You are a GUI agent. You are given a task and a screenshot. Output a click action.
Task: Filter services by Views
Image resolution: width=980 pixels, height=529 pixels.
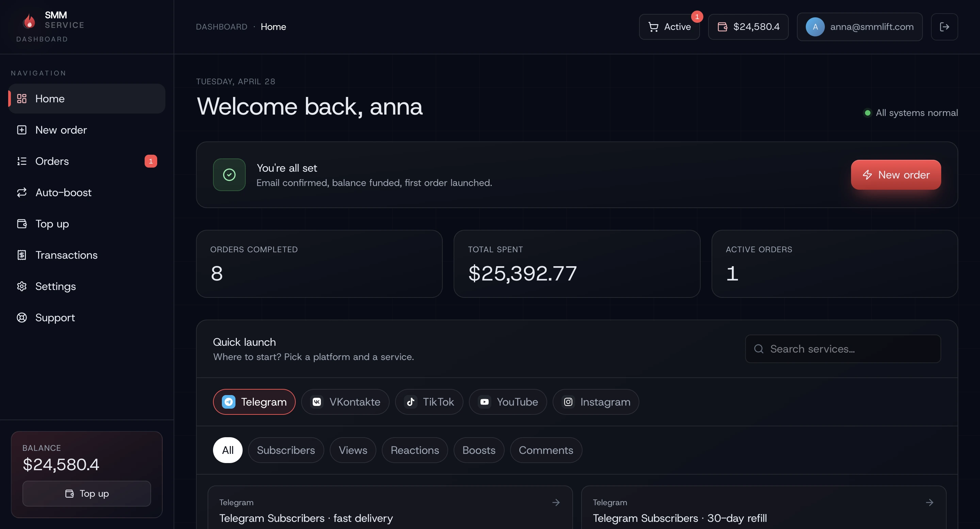pyautogui.click(x=353, y=450)
